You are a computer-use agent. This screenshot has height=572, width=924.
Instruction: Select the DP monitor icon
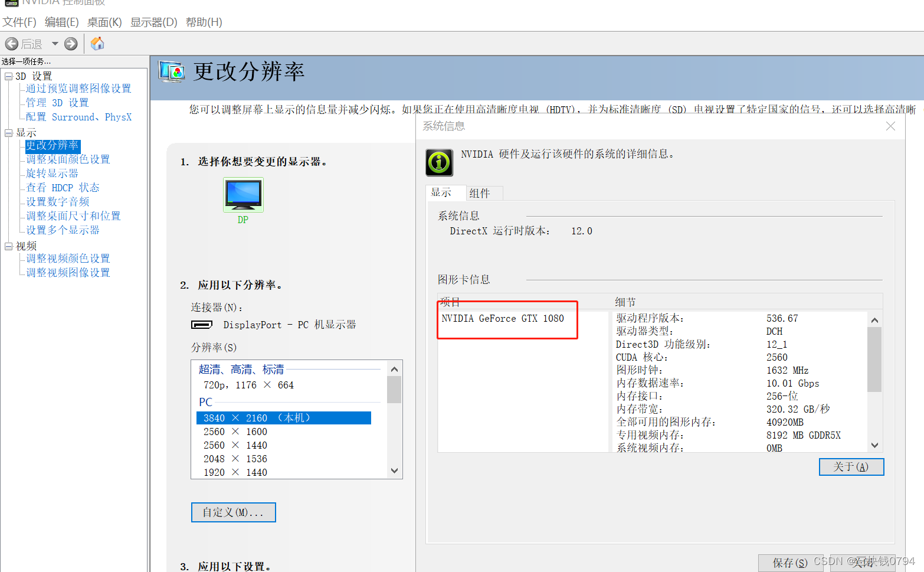tap(243, 195)
